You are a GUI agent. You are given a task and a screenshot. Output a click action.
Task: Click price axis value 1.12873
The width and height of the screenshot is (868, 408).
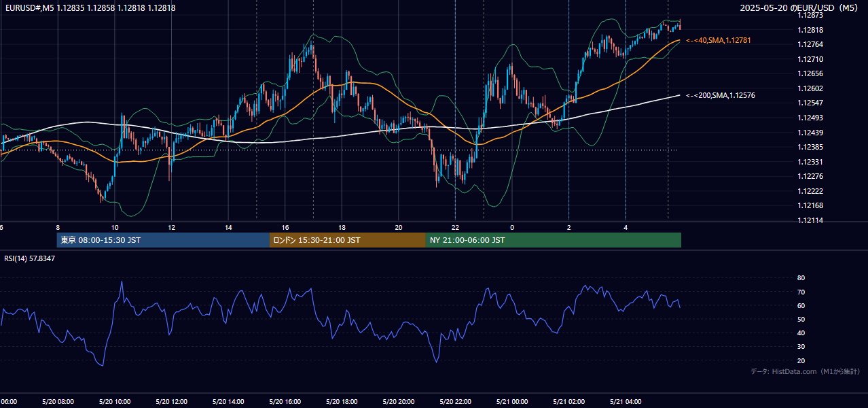click(x=810, y=15)
